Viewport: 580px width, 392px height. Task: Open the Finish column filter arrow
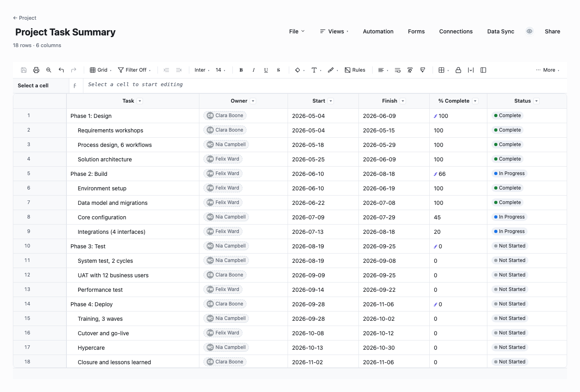click(x=403, y=101)
